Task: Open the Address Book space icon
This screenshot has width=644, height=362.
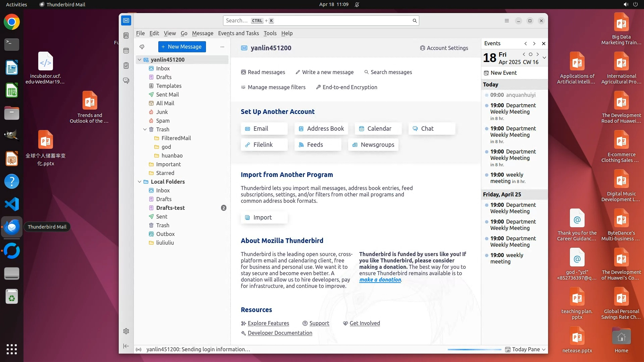Action: [x=126, y=36]
